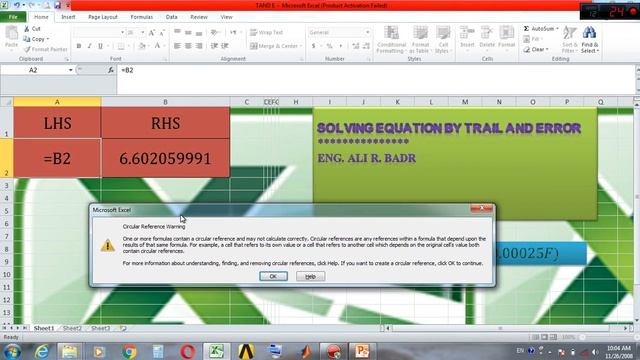640x360 pixels.
Task: Open the Font Color picker
Action: point(157,46)
